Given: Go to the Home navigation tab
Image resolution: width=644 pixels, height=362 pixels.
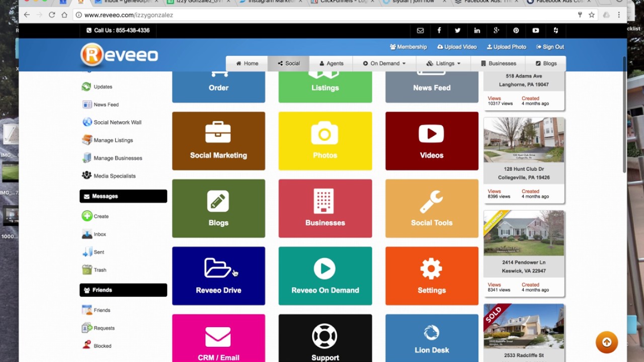Looking at the screenshot, I should coord(247,63).
